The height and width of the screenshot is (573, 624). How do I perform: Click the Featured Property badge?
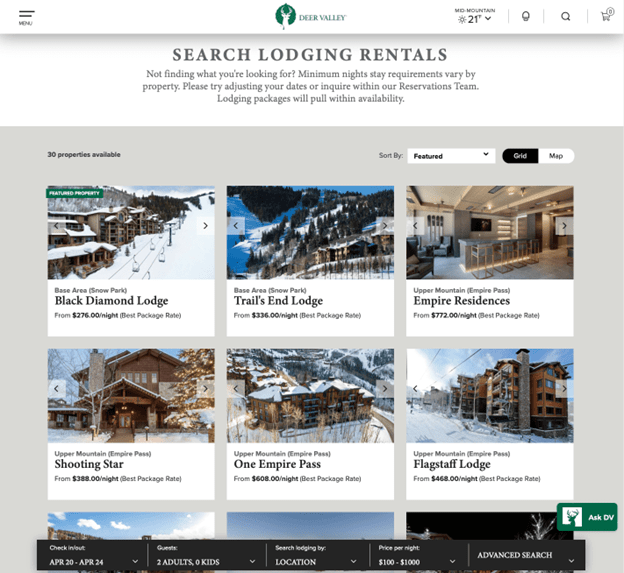tap(75, 193)
